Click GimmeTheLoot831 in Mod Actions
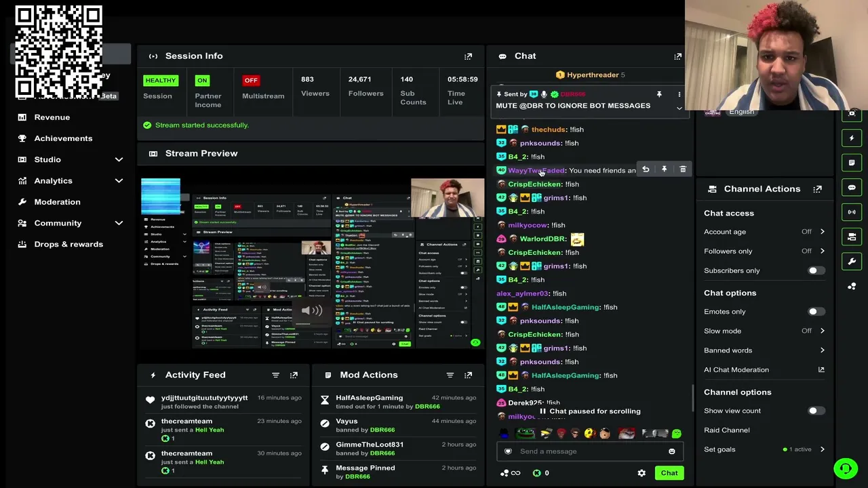Viewport: 868px width, 488px height. tap(370, 445)
